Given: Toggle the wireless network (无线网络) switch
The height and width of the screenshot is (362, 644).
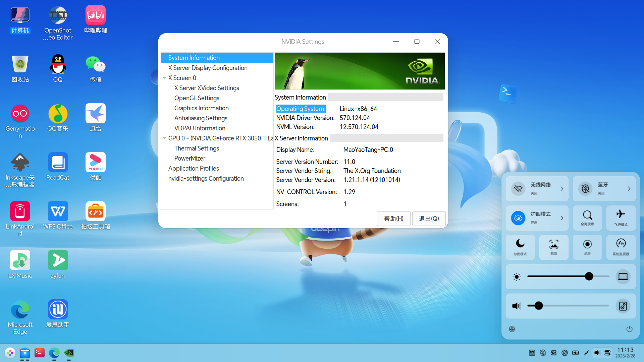Looking at the screenshot, I should click(x=518, y=189).
